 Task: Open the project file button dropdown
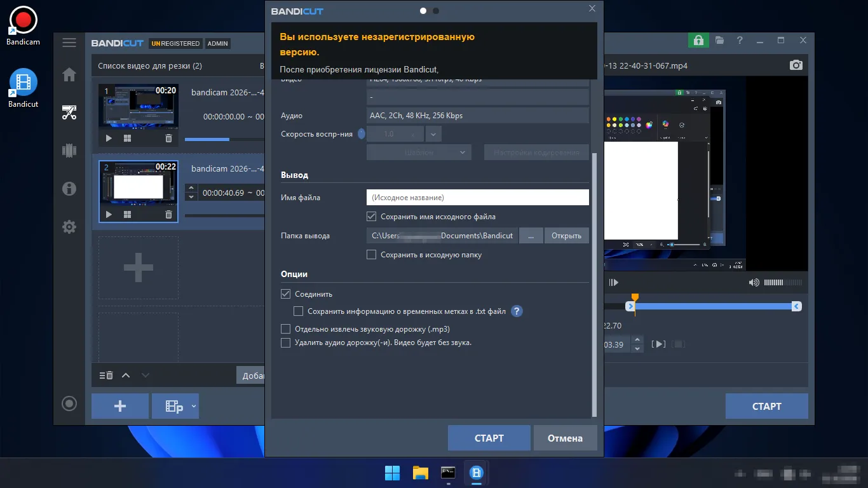click(194, 406)
